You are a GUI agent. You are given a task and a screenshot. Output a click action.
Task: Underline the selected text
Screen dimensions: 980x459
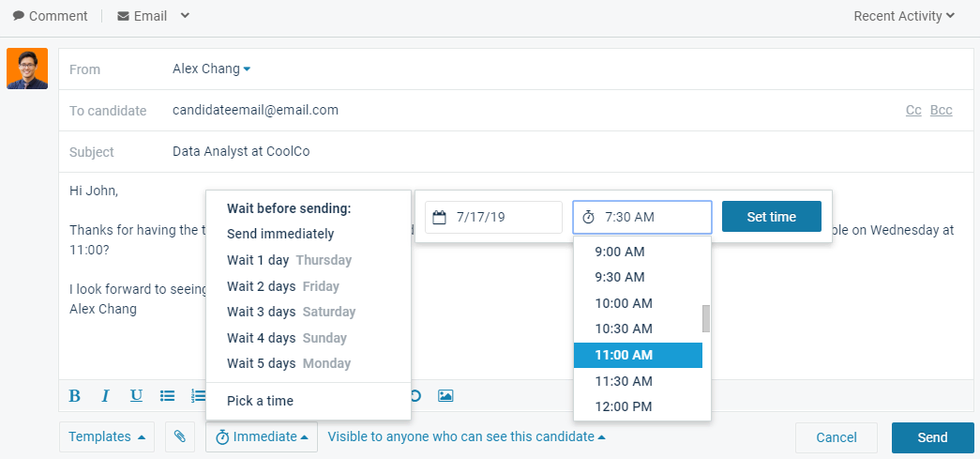(x=136, y=395)
